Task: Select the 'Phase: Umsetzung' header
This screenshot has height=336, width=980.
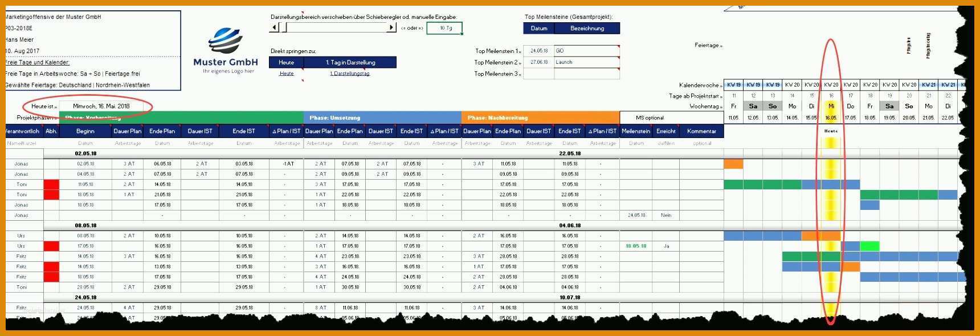Action: (x=382, y=118)
